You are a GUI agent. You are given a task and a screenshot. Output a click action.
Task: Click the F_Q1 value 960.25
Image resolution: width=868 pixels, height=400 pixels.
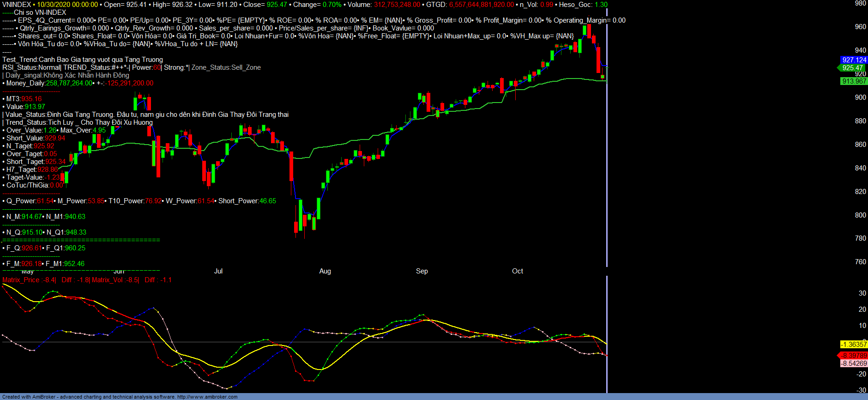pyautogui.click(x=75, y=248)
